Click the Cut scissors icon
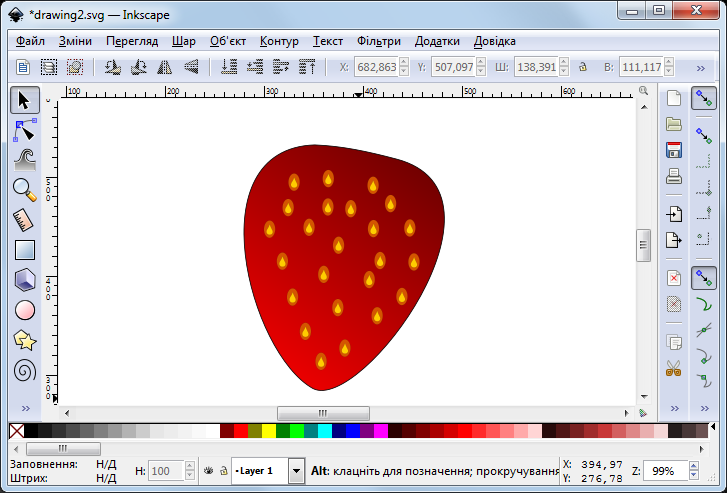The width and height of the screenshot is (727, 493). pyautogui.click(x=674, y=368)
